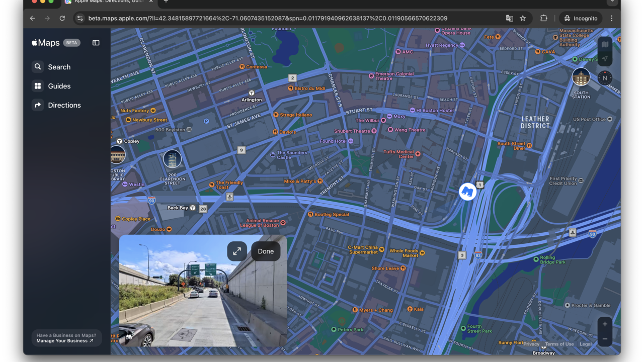This screenshot has width=644, height=362.
Task: Select the Nuts Factory pin
Action: [153, 110]
